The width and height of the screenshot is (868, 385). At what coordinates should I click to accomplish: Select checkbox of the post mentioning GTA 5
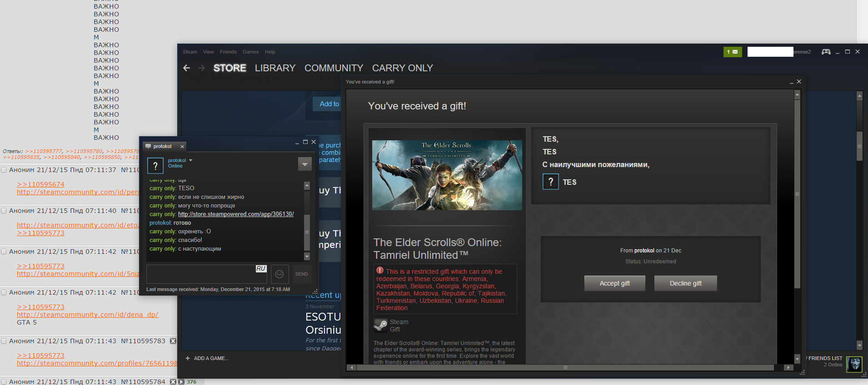click(4, 292)
